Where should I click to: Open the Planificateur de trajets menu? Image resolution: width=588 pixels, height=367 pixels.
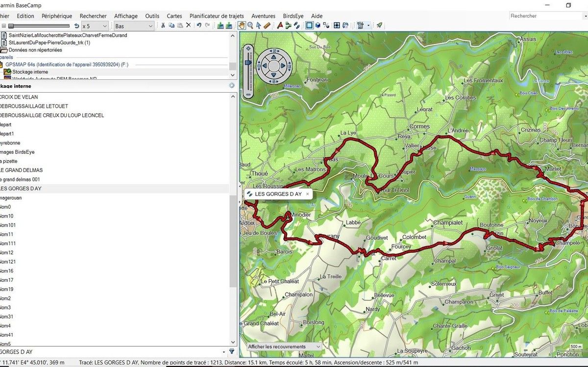(217, 16)
